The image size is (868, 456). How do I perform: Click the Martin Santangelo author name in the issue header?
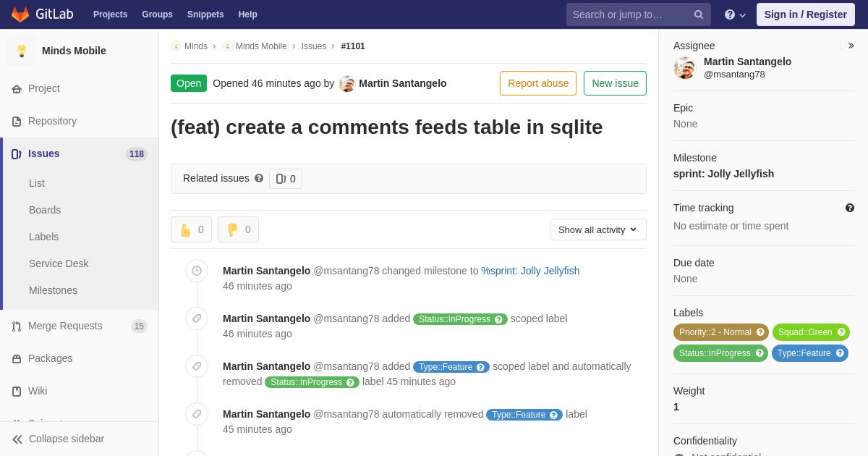click(403, 83)
